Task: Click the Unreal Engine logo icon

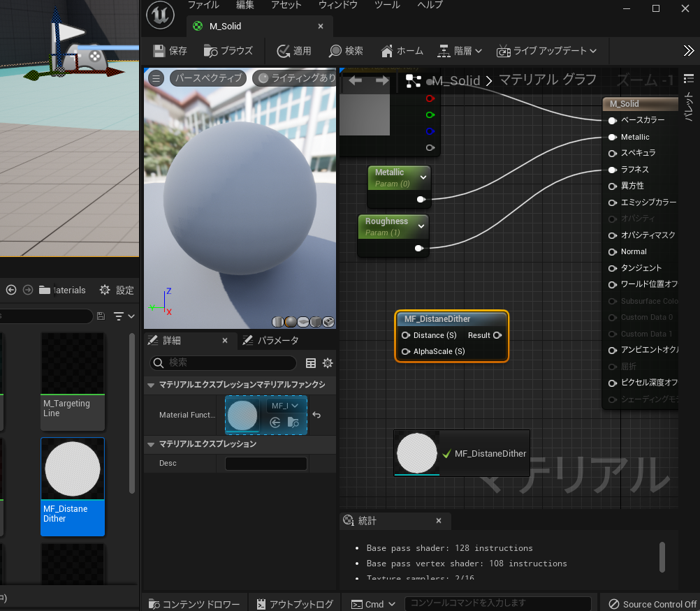Action: point(160,15)
